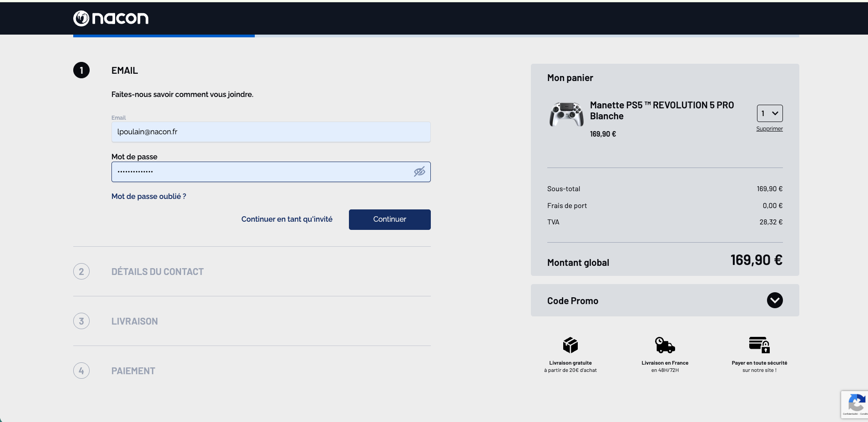Open the product quantity dropdown
Viewport: 868px width, 422px height.
pos(769,113)
